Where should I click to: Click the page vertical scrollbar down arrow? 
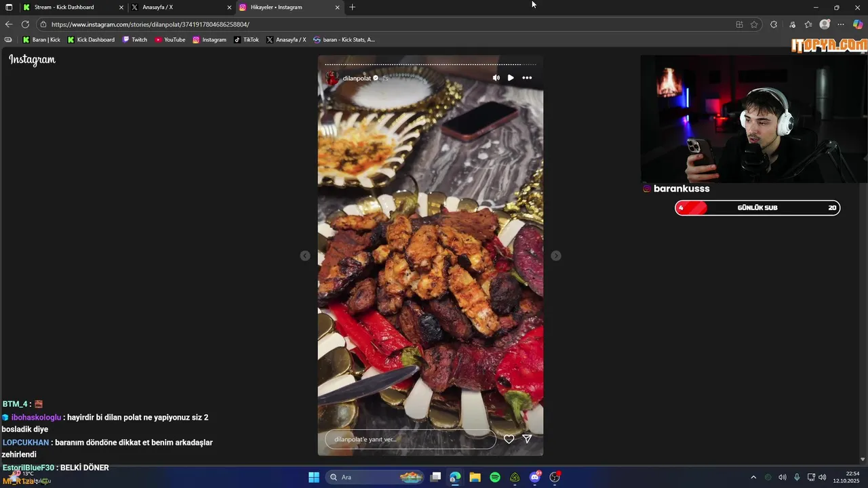[863, 460]
